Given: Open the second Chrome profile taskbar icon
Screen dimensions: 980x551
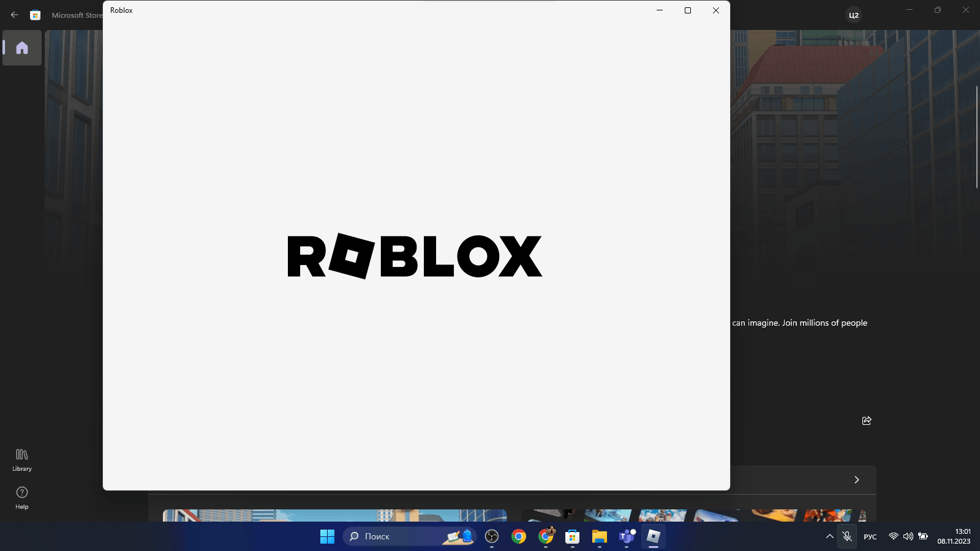Looking at the screenshot, I should point(546,537).
